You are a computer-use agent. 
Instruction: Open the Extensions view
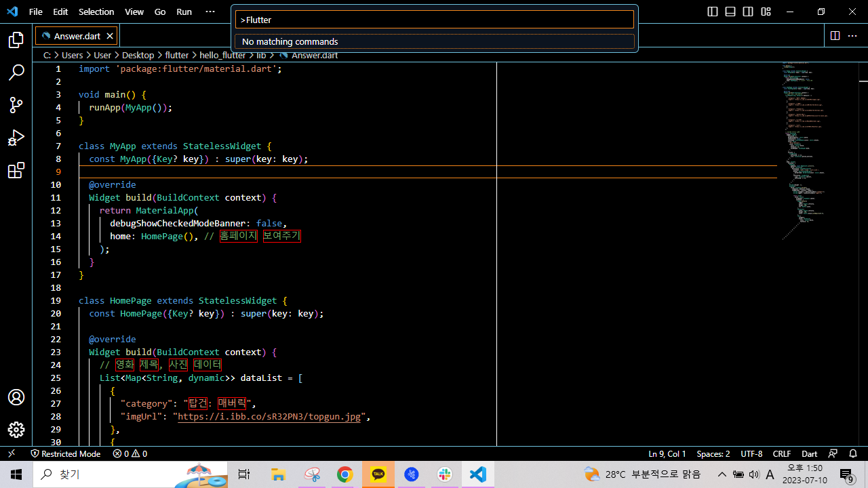(x=16, y=170)
